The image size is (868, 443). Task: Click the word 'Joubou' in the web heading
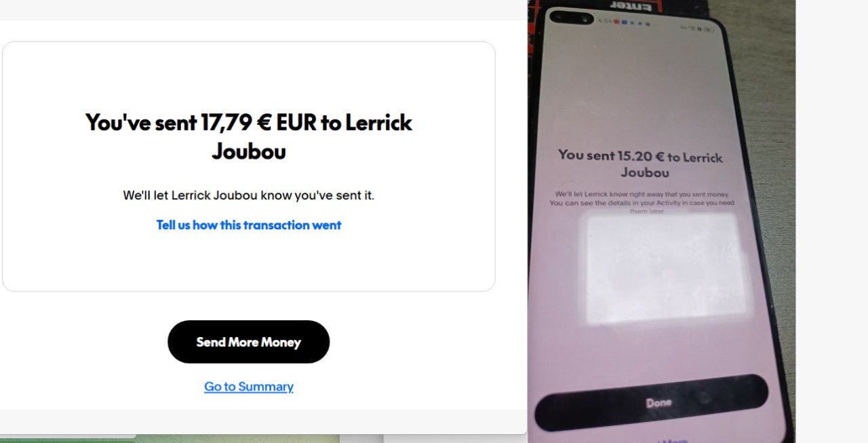[249, 151]
